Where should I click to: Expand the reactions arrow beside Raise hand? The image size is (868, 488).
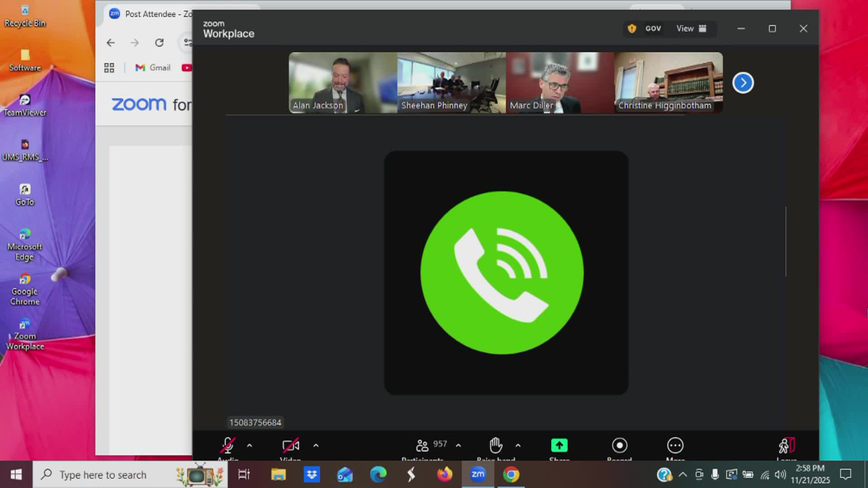tap(518, 446)
